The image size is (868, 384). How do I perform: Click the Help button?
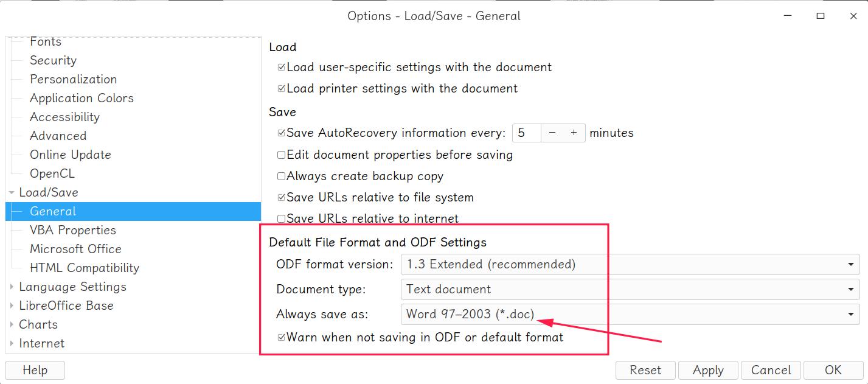pos(35,370)
